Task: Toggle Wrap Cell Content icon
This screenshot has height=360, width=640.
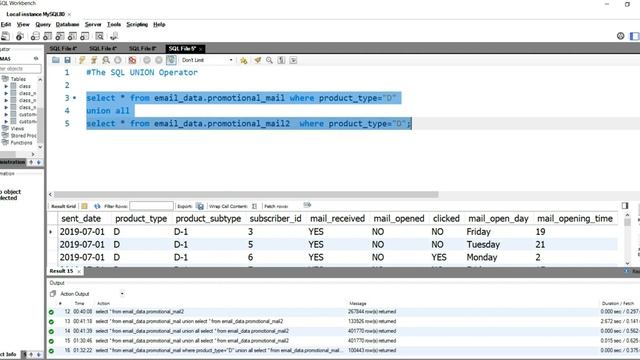Action: pos(254,206)
